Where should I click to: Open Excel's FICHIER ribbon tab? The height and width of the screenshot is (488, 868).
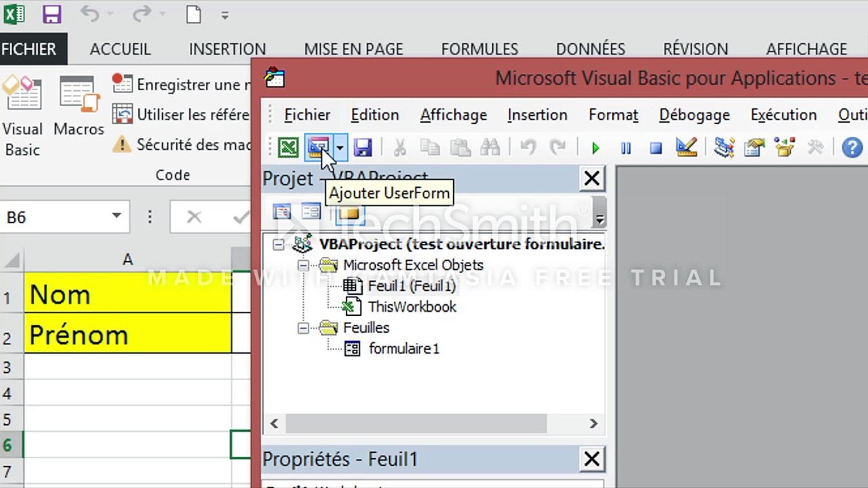pos(29,49)
